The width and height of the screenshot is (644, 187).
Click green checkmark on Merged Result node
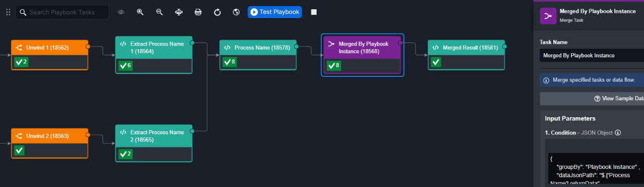tap(436, 62)
